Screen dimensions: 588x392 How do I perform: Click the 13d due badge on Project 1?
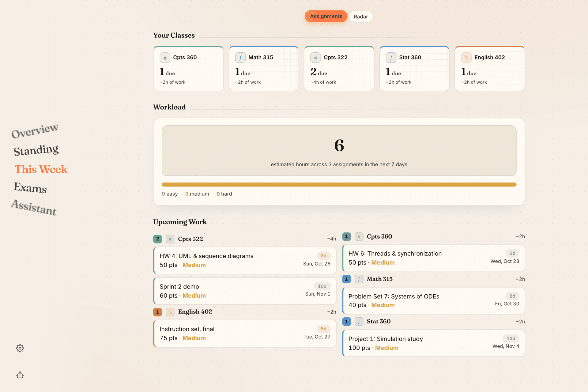click(x=511, y=338)
